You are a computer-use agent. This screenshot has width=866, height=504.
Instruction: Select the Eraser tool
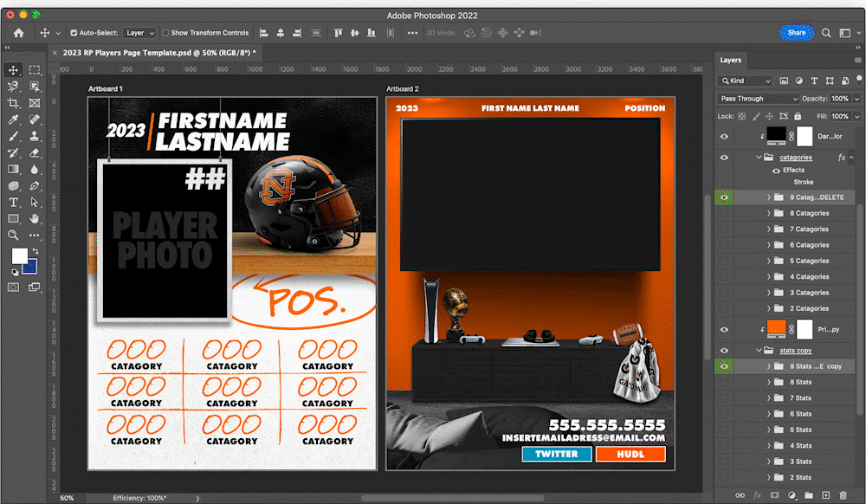pos(35,153)
